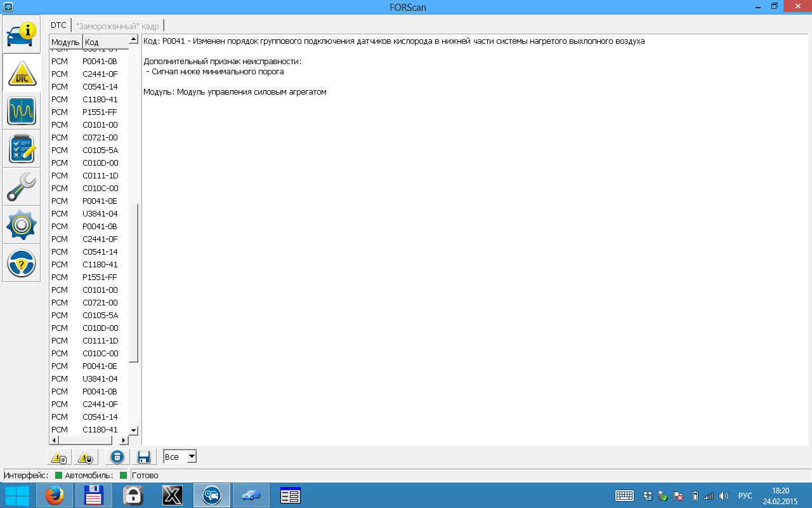The height and width of the screenshot is (508, 812).
Task: Click the FORScan taskbar button
Action: (x=212, y=495)
